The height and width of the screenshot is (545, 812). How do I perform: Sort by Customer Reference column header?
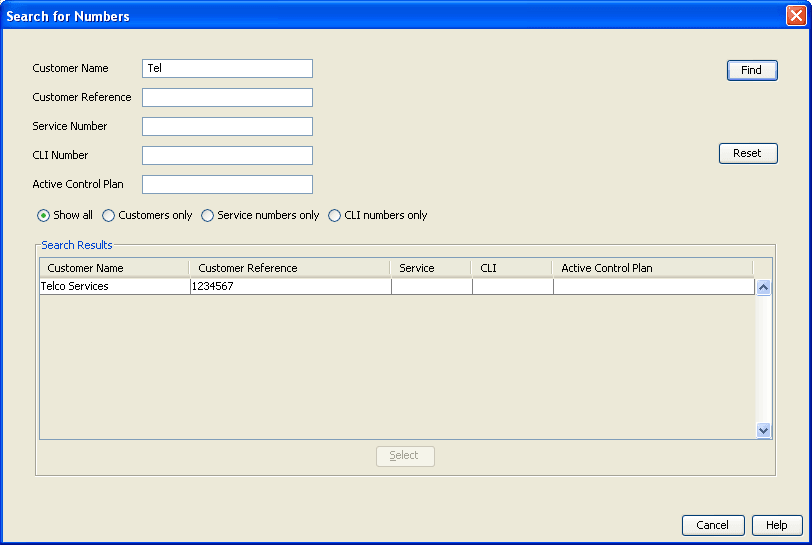pyautogui.click(x=289, y=268)
